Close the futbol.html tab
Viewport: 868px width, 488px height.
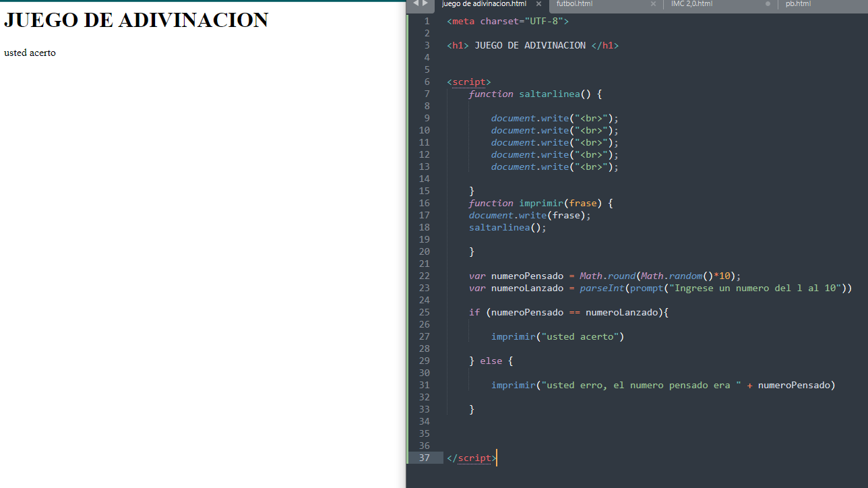pos(653,4)
